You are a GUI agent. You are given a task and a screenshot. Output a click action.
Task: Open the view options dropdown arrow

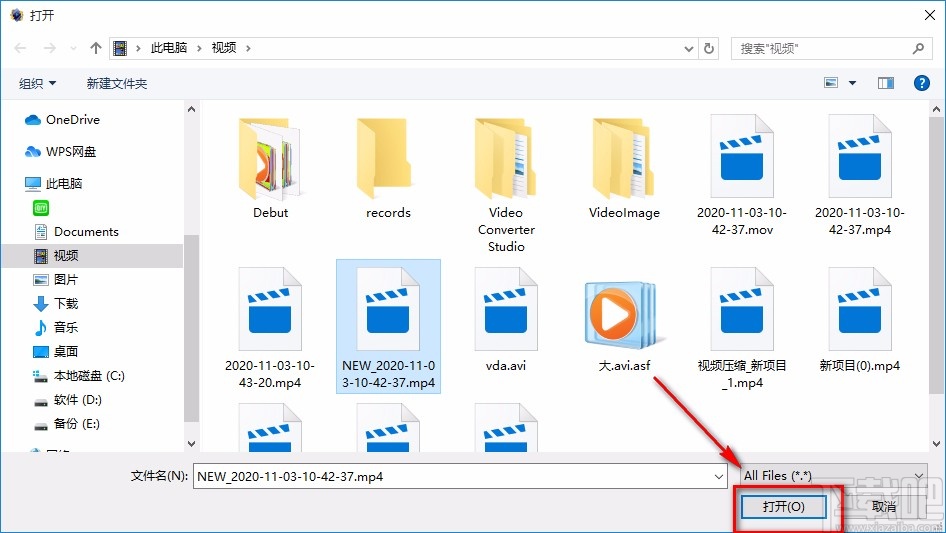[x=852, y=83]
